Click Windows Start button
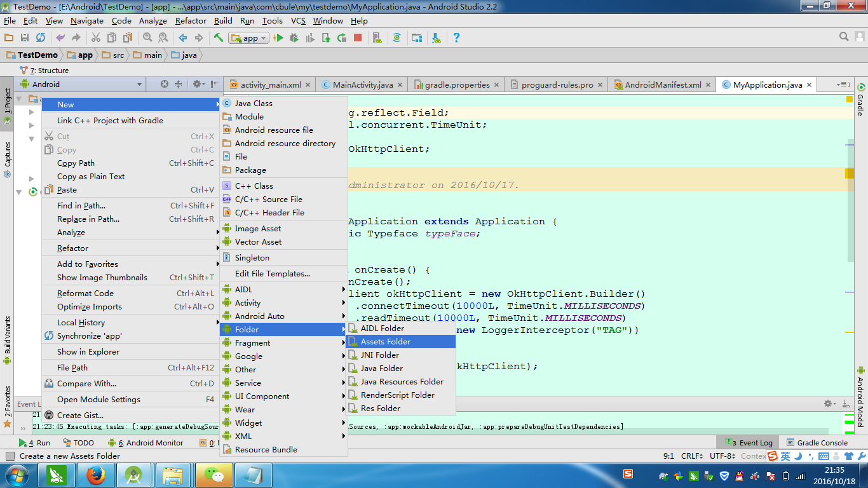Screen dimensions: 868x488 click(17, 475)
